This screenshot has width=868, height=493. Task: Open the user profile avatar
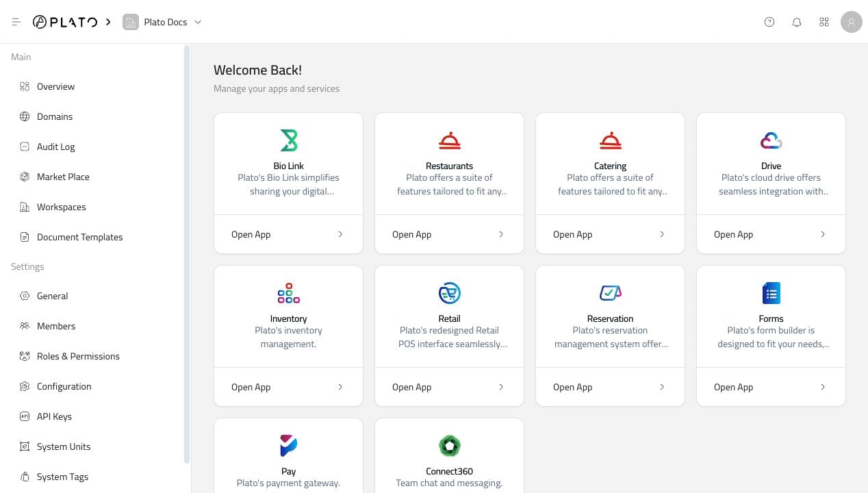point(852,22)
